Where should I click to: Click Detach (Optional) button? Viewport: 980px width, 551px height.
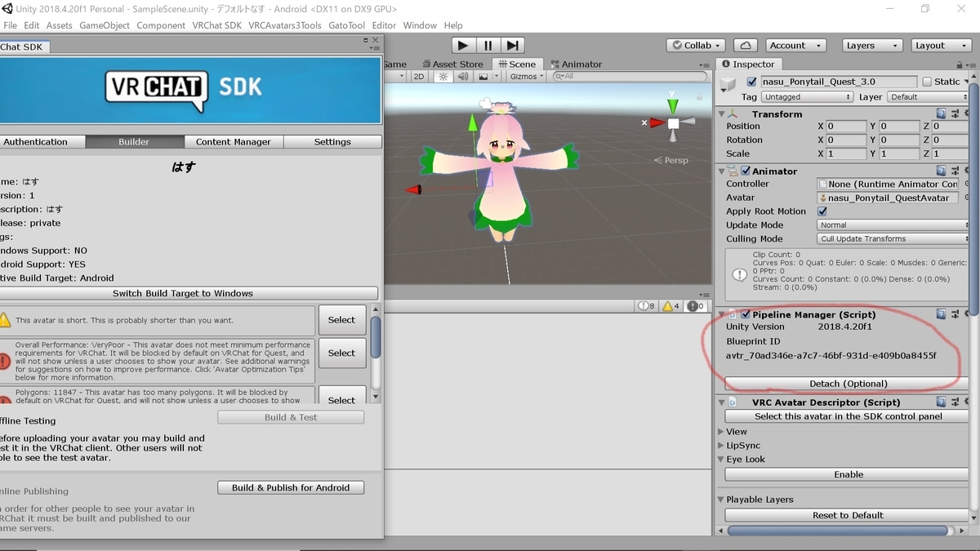point(849,384)
